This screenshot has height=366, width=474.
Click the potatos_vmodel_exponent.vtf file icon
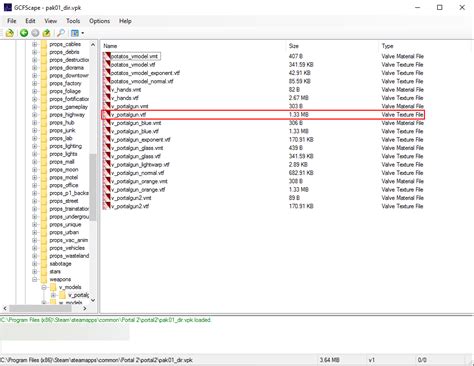click(107, 73)
